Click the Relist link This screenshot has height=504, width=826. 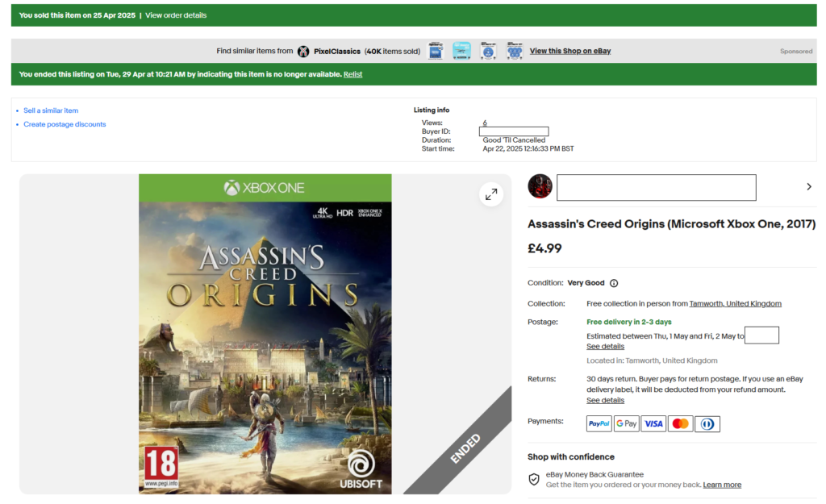click(x=353, y=74)
